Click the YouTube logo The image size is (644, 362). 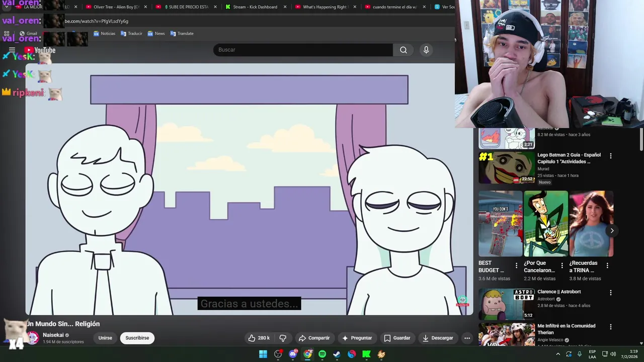tap(40, 50)
